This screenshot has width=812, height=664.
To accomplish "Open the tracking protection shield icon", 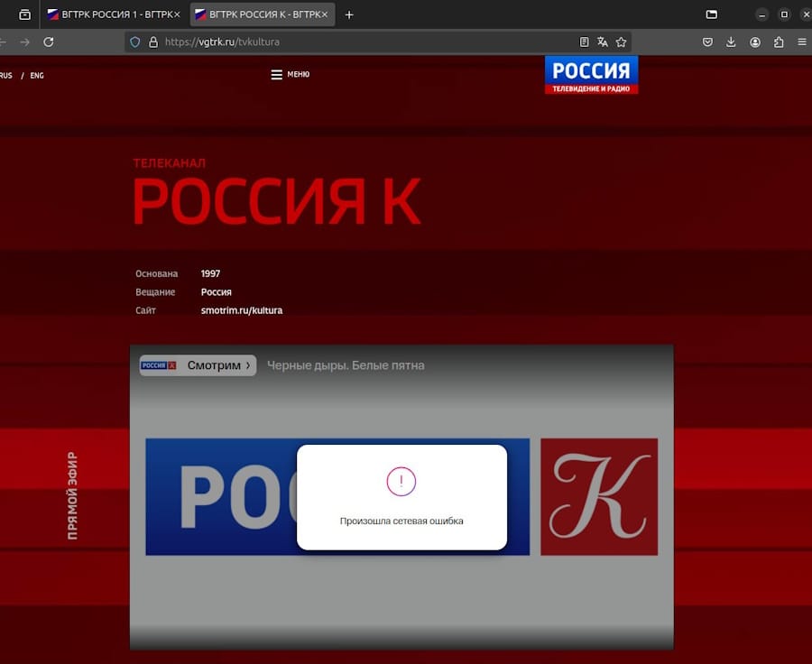I will pos(135,42).
